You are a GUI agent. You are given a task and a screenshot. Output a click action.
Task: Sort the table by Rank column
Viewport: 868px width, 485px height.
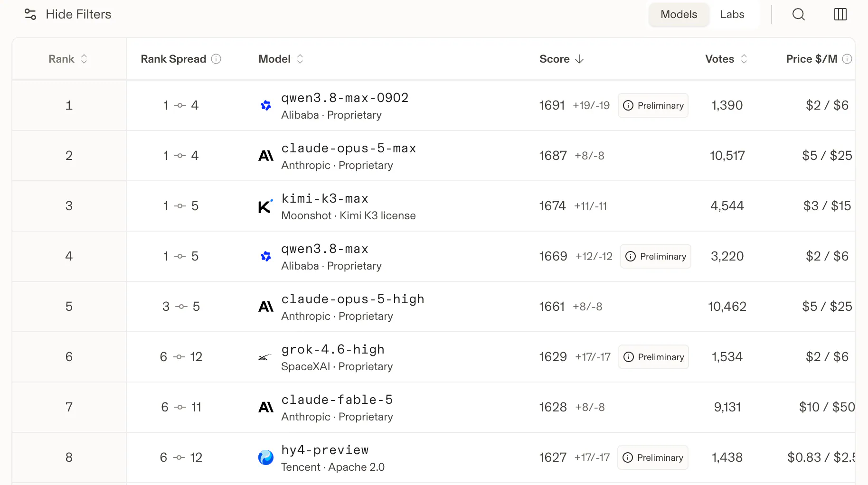[68, 59]
